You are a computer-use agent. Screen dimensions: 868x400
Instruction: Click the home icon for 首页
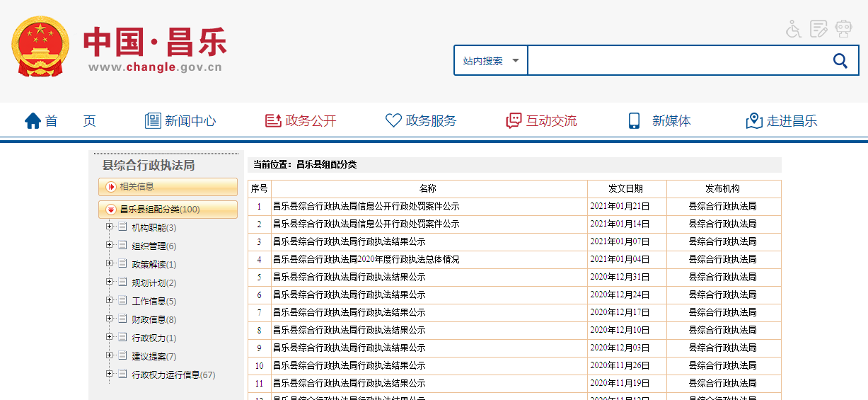coord(33,121)
